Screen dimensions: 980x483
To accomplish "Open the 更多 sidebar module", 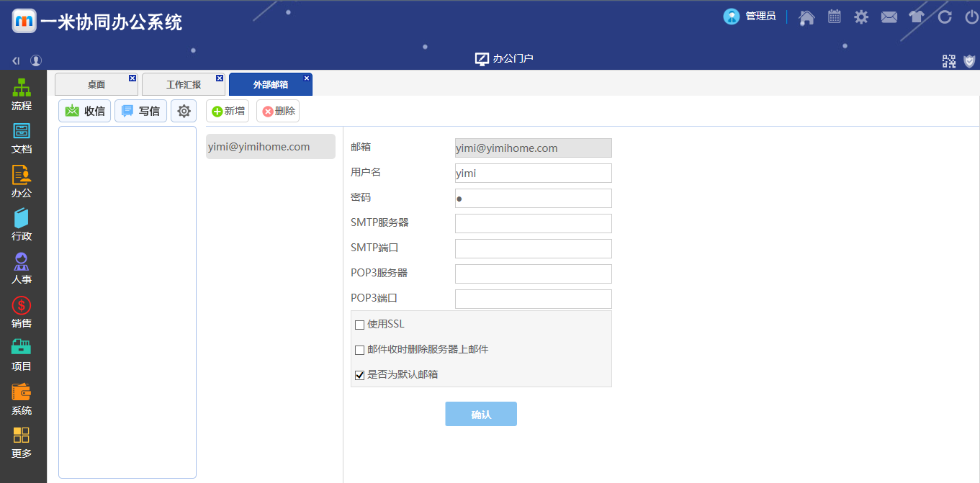I will click(x=22, y=443).
